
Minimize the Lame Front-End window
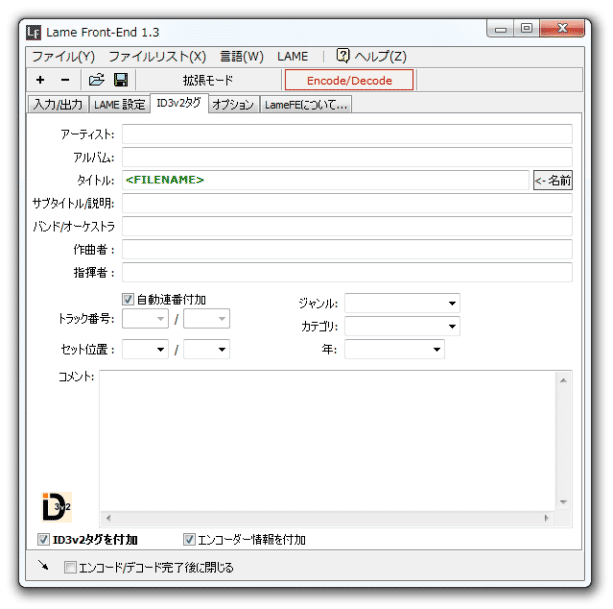coord(500,29)
